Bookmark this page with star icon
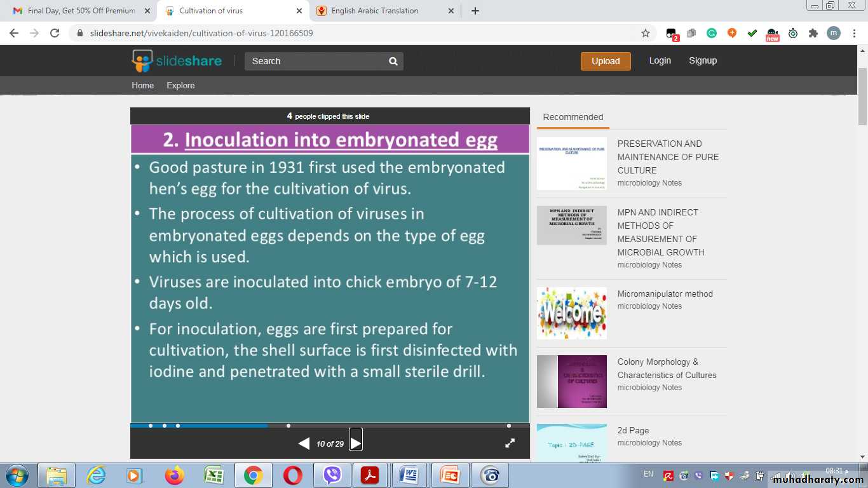 pos(646,33)
